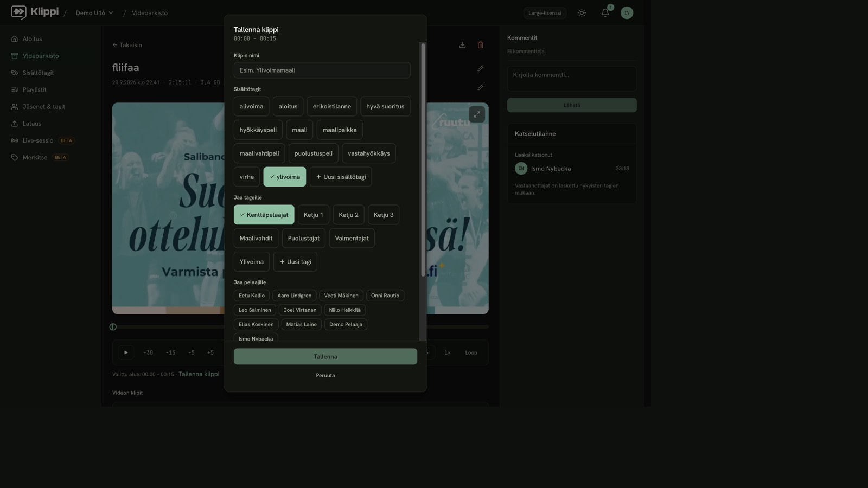868x488 pixels.
Task: Click the lower pencil edit icon
Action: 481,87
